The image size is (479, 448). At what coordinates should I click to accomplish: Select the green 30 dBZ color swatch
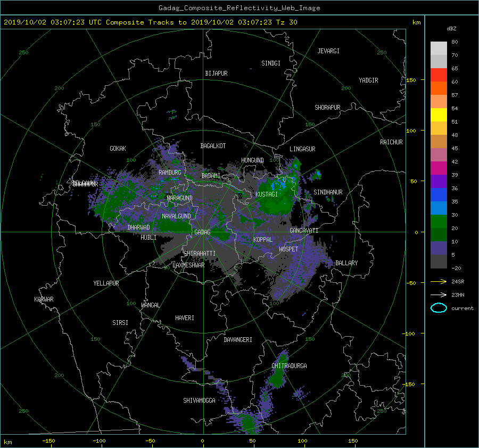coord(439,221)
